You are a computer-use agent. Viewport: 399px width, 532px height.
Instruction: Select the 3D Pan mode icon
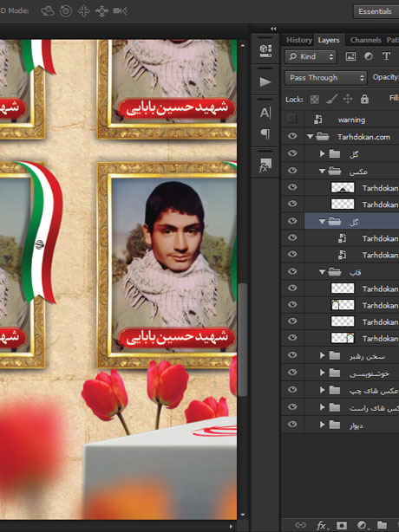[83, 11]
